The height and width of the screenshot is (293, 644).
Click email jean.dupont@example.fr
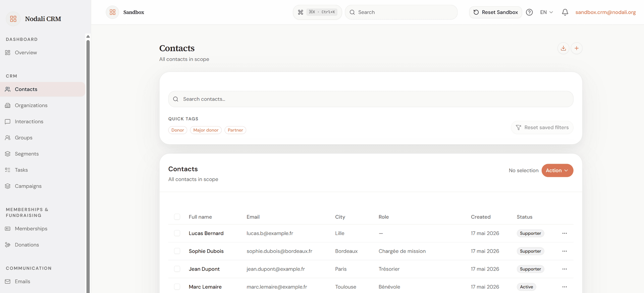[x=276, y=269]
